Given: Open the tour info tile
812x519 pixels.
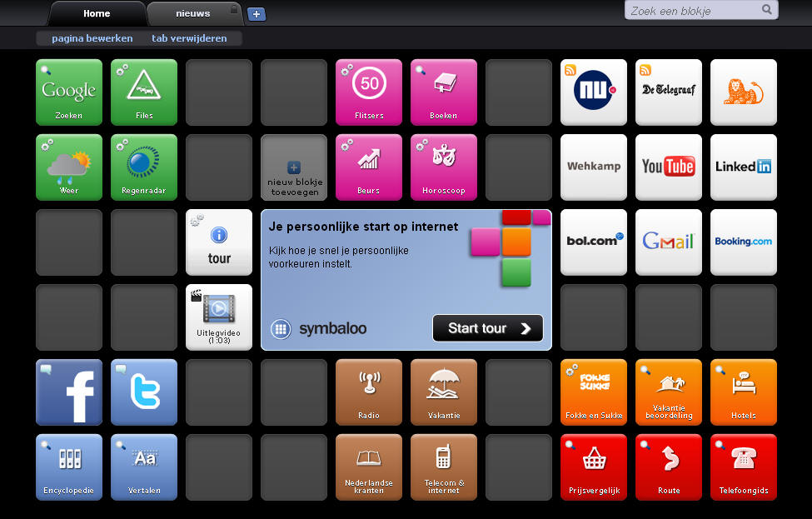Looking at the screenshot, I should pyautogui.click(x=219, y=242).
